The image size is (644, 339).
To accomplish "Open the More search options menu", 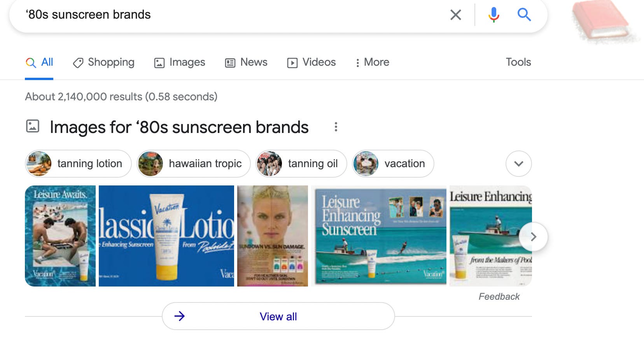I will tap(372, 62).
